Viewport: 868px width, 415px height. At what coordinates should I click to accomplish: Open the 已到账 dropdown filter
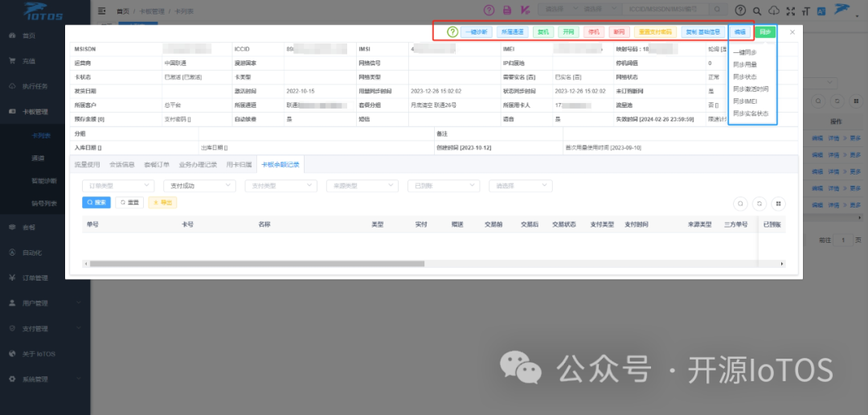point(444,186)
